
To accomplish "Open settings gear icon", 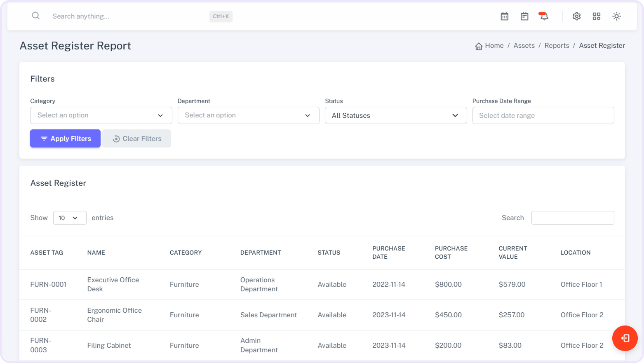I will [576, 16].
